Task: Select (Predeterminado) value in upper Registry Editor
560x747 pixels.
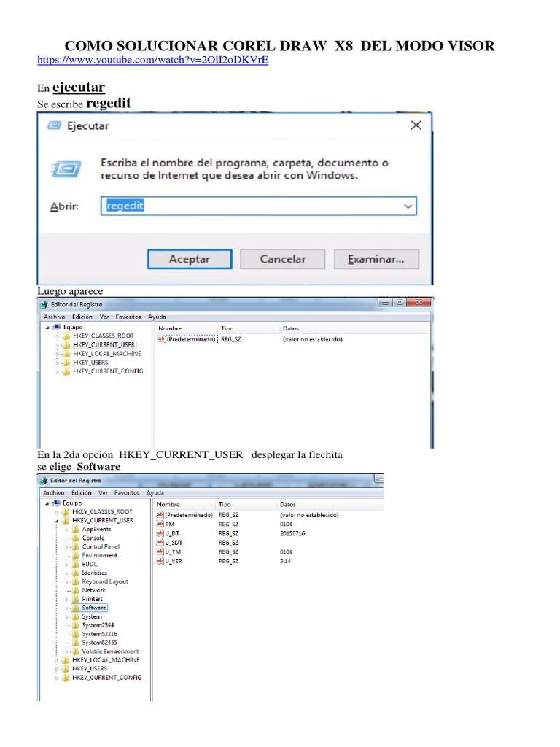Action: 191,340
